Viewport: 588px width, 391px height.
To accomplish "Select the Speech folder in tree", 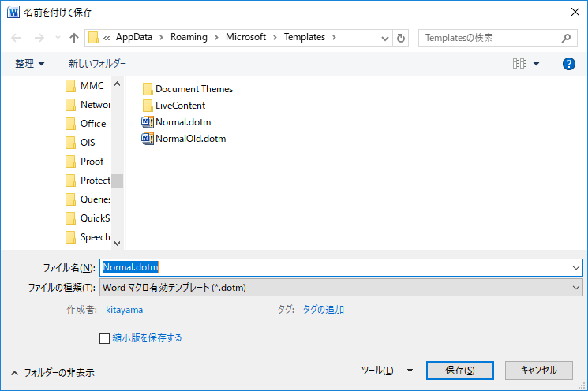I will (87, 237).
